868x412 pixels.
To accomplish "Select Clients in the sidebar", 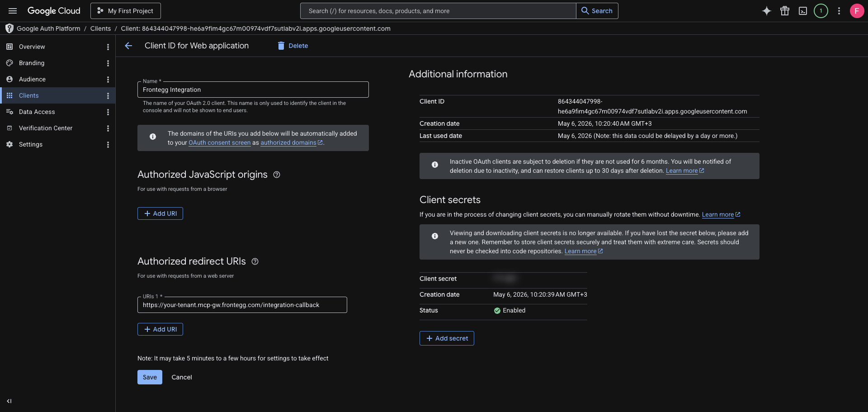I will pyautogui.click(x=57, y=95).
